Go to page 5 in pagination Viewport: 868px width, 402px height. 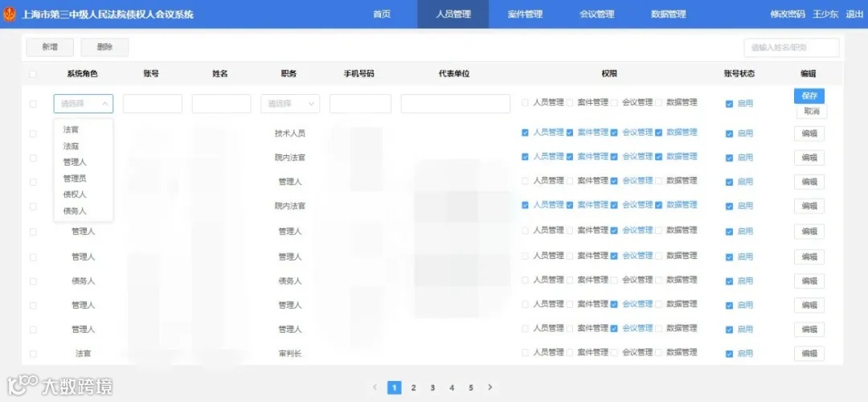470,388
